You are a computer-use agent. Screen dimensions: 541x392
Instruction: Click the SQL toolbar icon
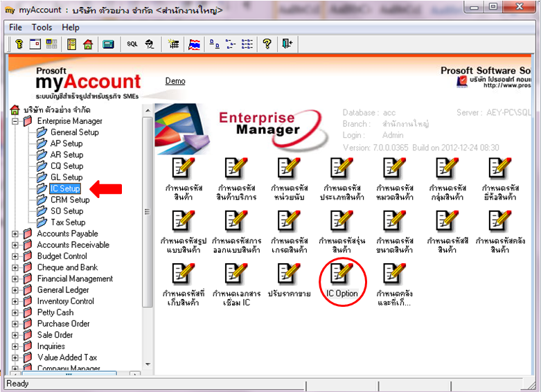click(132, 44)
